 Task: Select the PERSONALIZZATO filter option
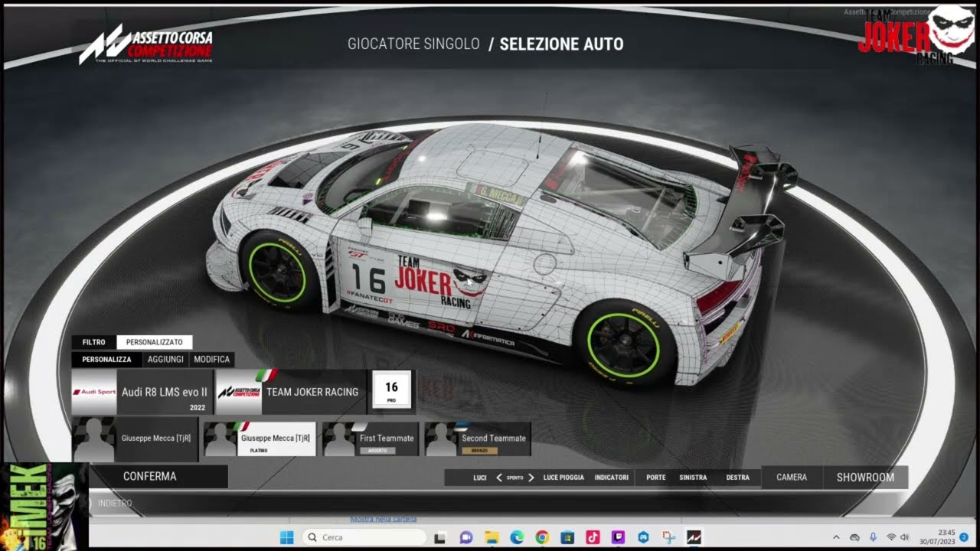tap(155, 342)
